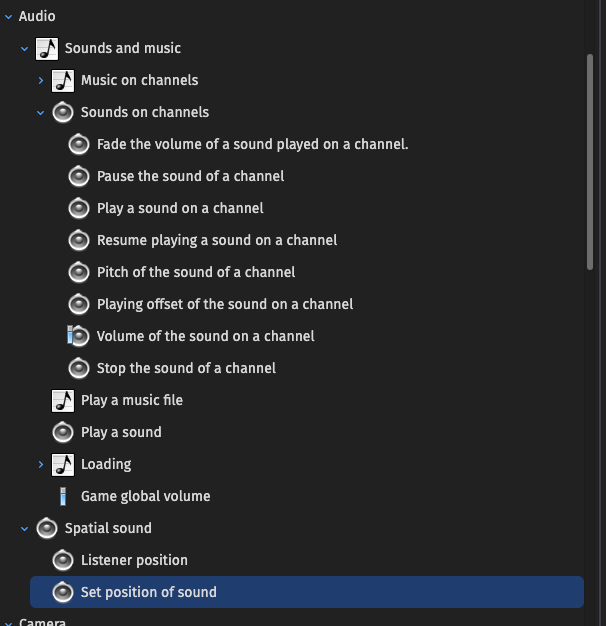The image size is (606, 626).
Task: Collapse the Audio category
Action: coord(8,17)
